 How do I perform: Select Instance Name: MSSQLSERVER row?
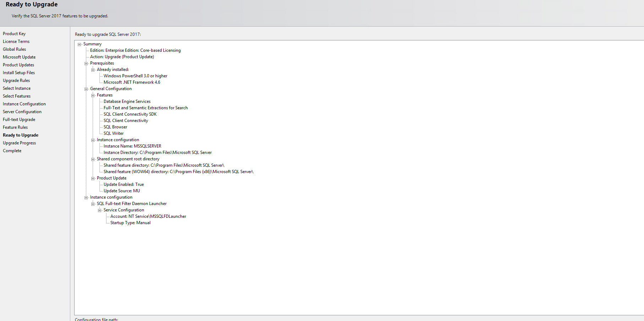point(132,146)
